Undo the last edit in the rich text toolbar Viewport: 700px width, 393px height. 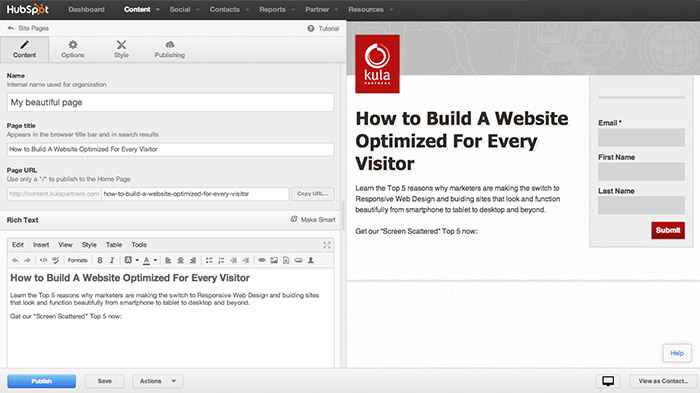[x=15, y=260]
